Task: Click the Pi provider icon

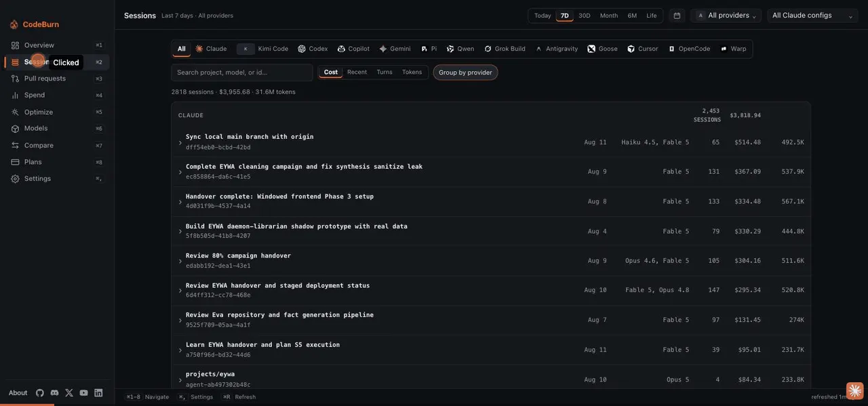Action: [x=425, y=49]
